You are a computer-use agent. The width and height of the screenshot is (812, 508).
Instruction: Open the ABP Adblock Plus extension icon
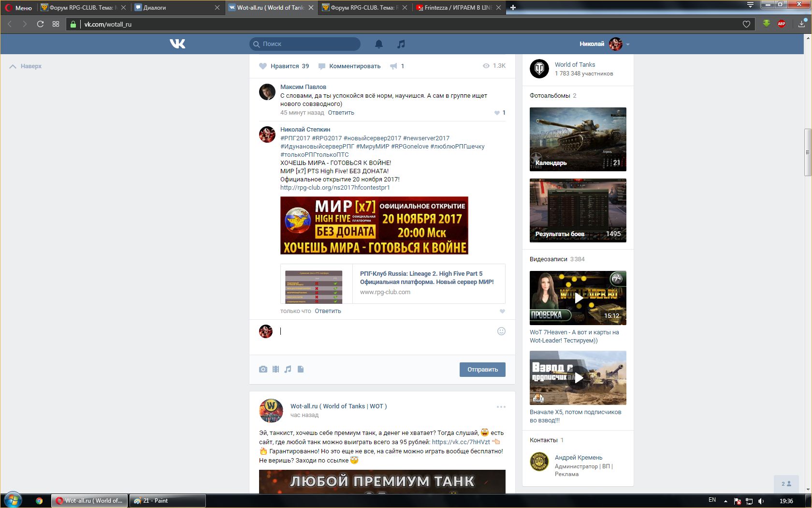782,24
